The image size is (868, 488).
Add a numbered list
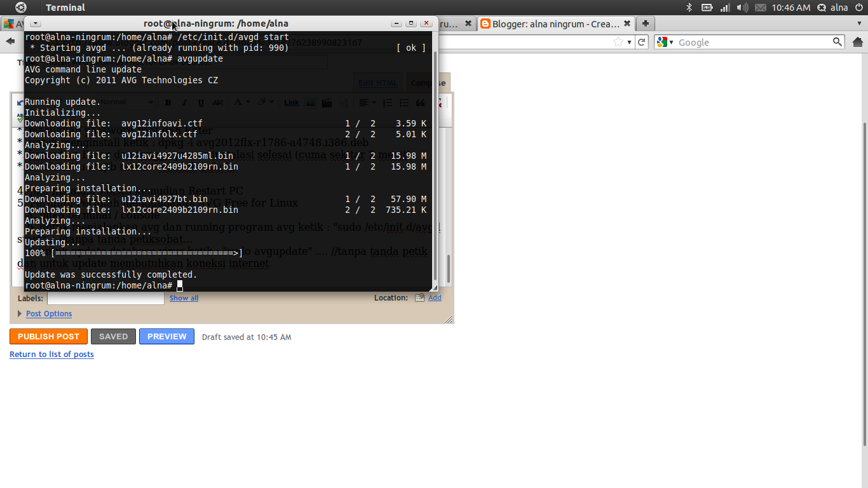pyautogui.click(x=388, y=102)
